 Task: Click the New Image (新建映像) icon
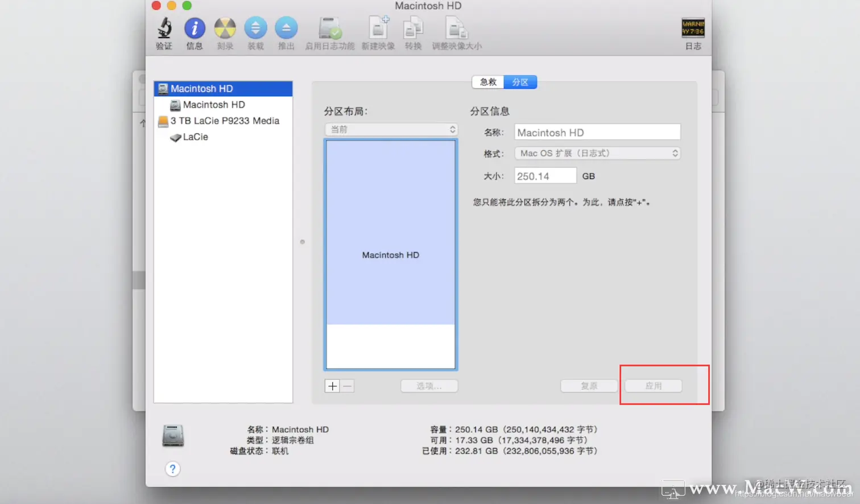click(x=378, y=28)
